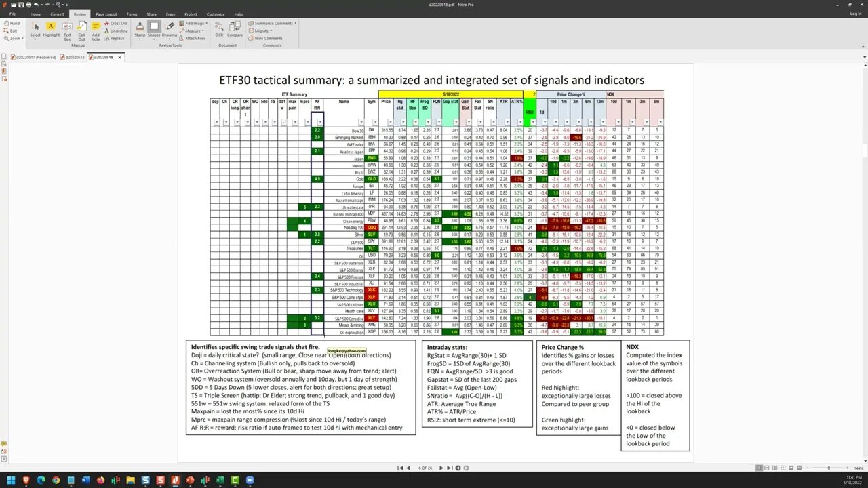The image size is (868, 488).
Task: Open Summarize Comments dropdown
Action: tap(272, 23)
